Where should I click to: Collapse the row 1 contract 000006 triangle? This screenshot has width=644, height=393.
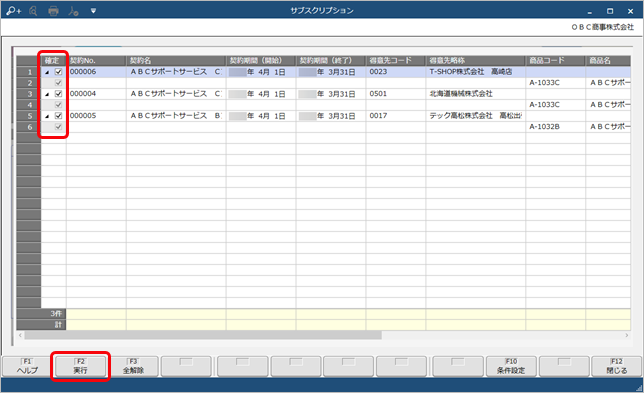47,72
